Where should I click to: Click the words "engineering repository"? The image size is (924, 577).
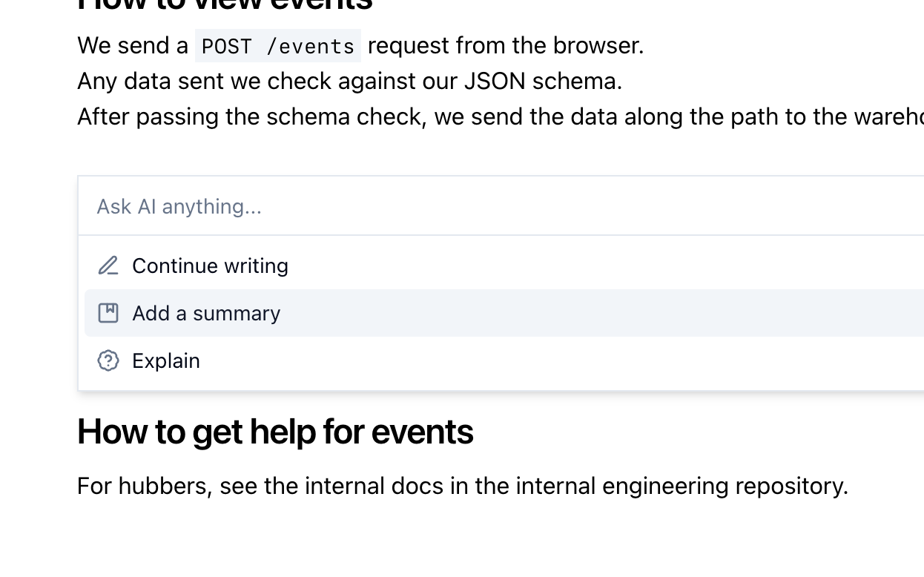(723, 486)
